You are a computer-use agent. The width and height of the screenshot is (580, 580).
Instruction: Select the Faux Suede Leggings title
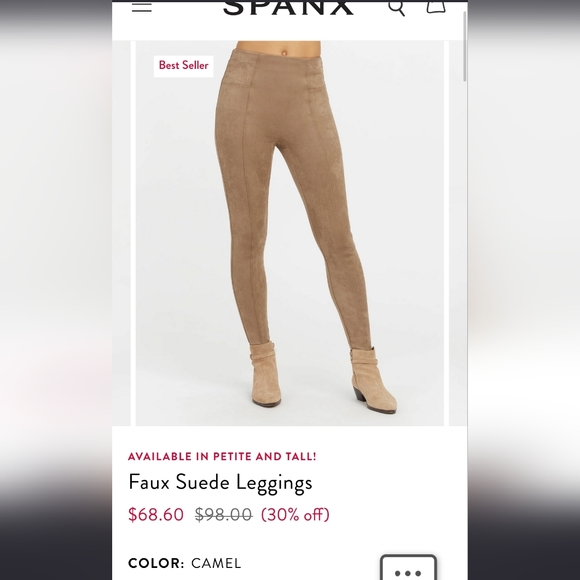click(220, 483)
